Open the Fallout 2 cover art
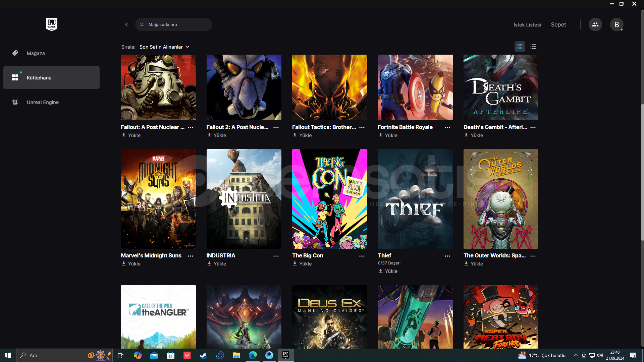This screenshot has width=644, height=362. pos(244,87)
